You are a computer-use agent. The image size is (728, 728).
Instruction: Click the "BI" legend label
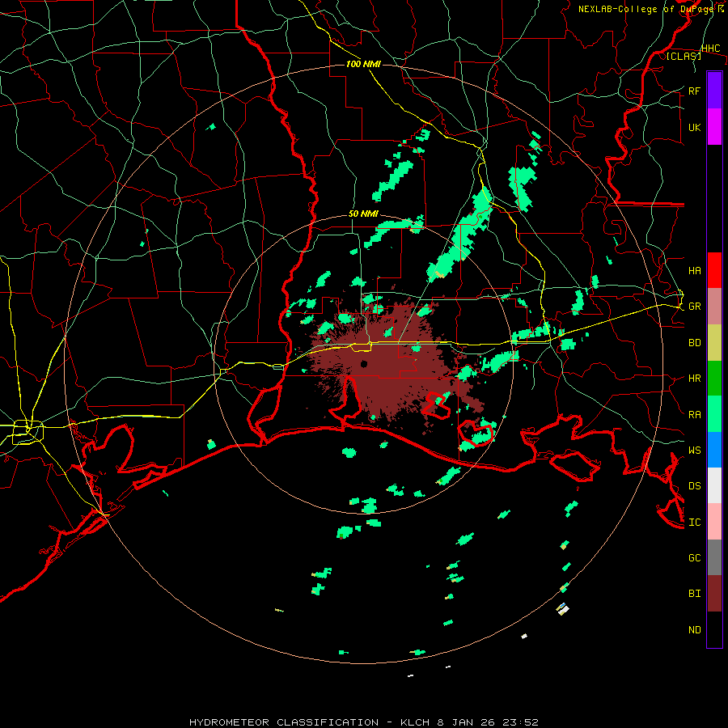[x=694, y=594]
